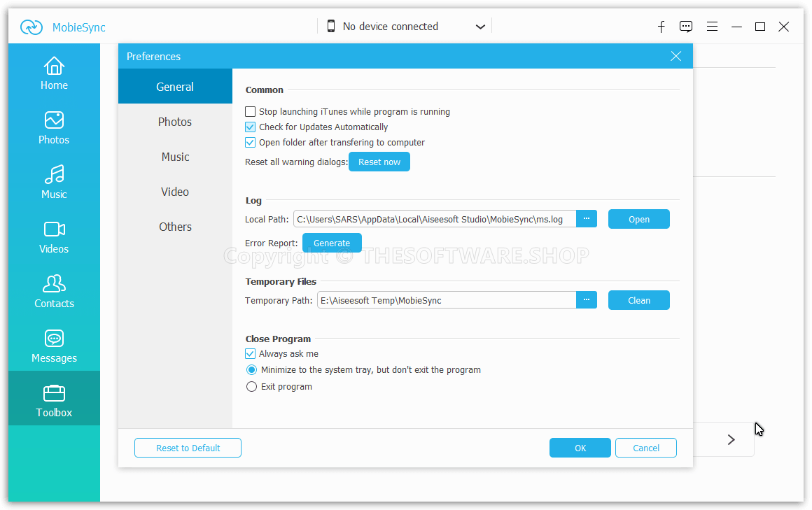This screenshot has width=812, height=510.
Task: Select the Toolbox sidebar item
Action: pyautogui.click(x=54, y=398)
